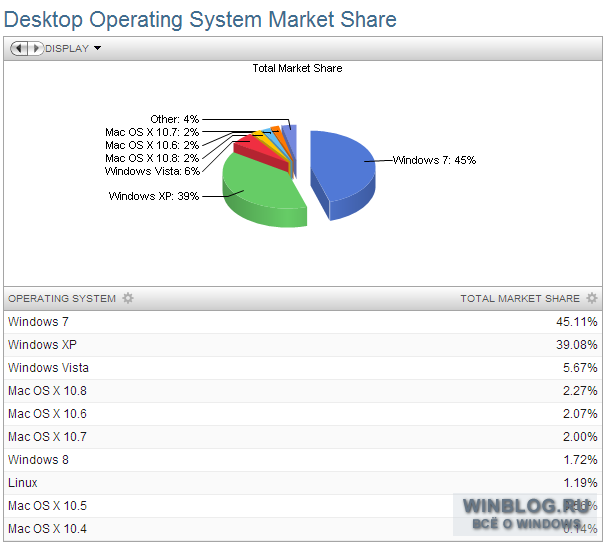Click the gear icon beside TOTAL MARKET SHARE
This screenshot has width=607, height=547.
592,298
